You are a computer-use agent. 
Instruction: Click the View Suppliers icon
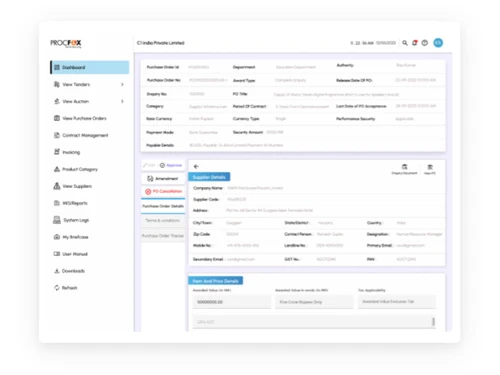pos(57,186)
